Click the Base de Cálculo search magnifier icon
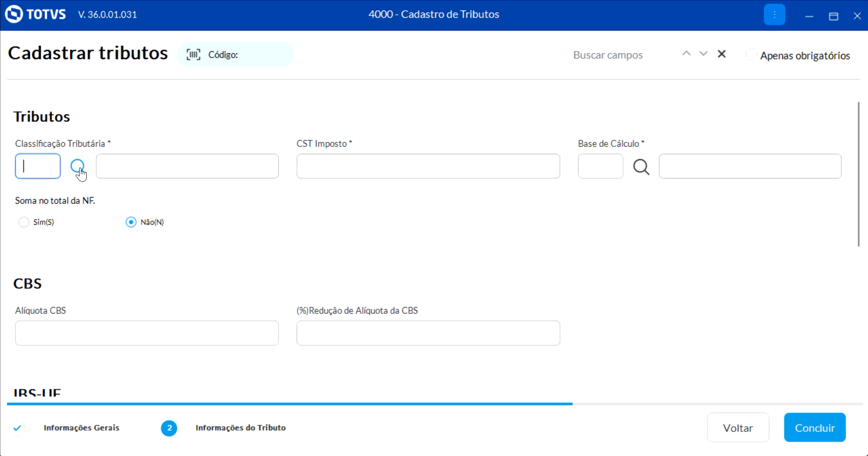 (641, 166)
